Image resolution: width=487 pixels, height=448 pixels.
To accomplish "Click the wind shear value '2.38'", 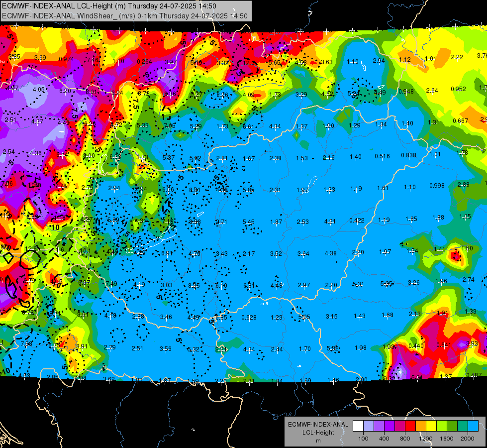I will (275, 158).
